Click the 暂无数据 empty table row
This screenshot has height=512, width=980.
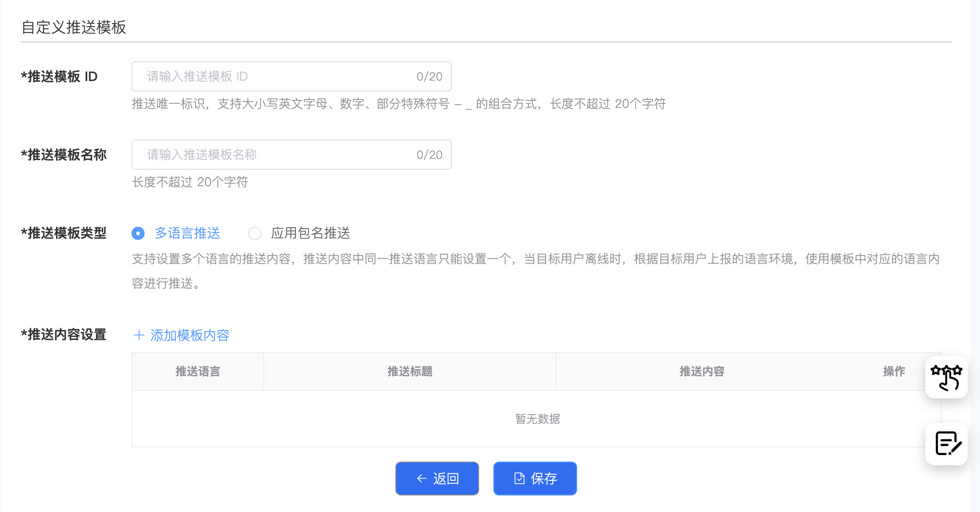(537, 419)
